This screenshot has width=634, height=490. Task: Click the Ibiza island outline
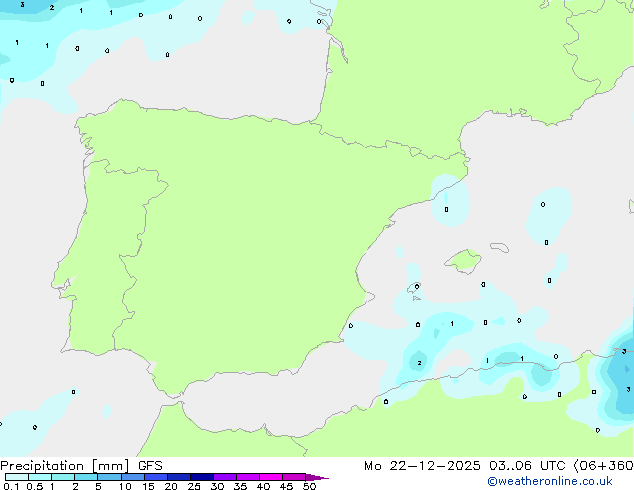414,288
